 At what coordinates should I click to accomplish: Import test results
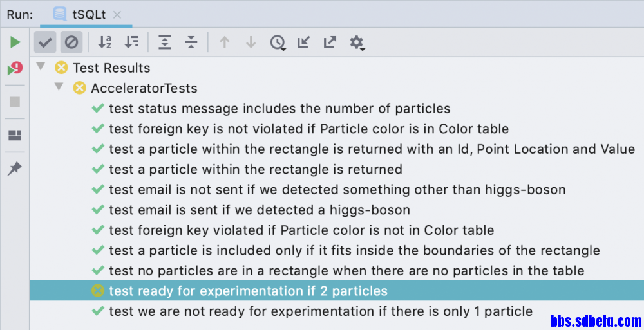pos(303,42)
